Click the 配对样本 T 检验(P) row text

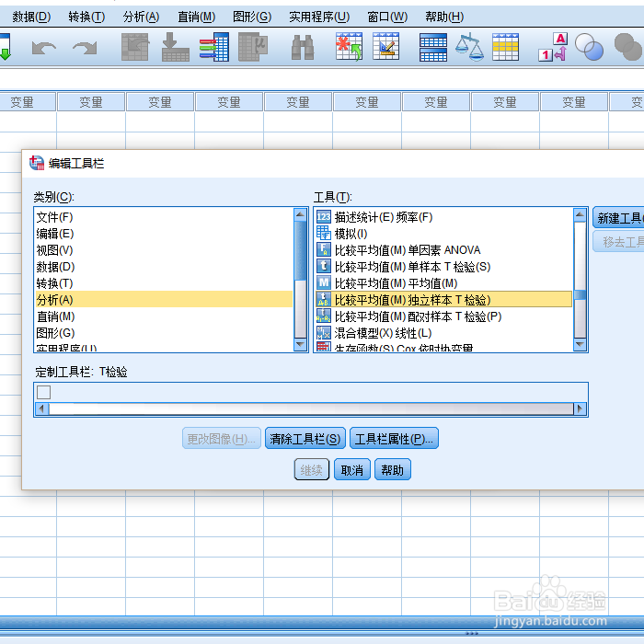[x=418, y=316]
